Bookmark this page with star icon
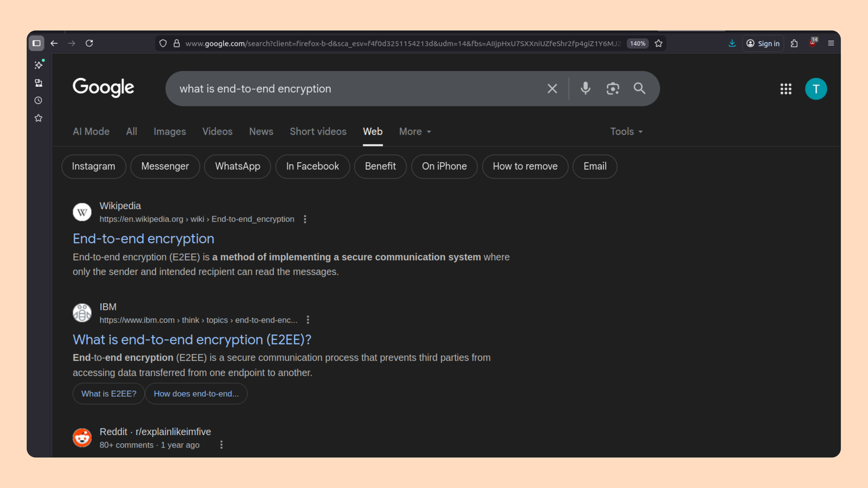Screen dimensions: 868x488 click(x=659, y=43)
